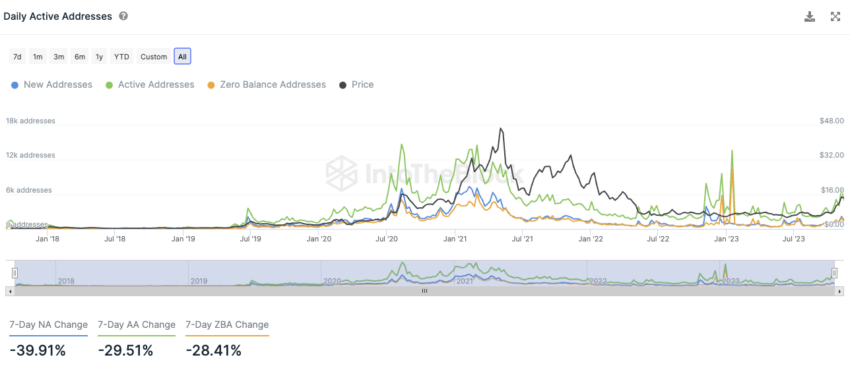
Task: Open the Custom date range option
Action: point(153,56)
